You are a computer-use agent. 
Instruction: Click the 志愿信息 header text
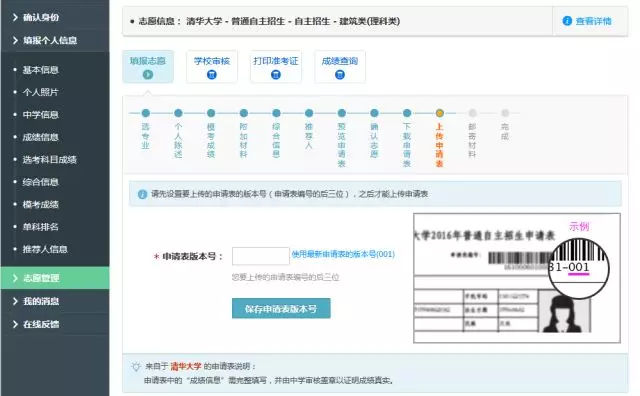pyautogui.click(x=269, y=21)
